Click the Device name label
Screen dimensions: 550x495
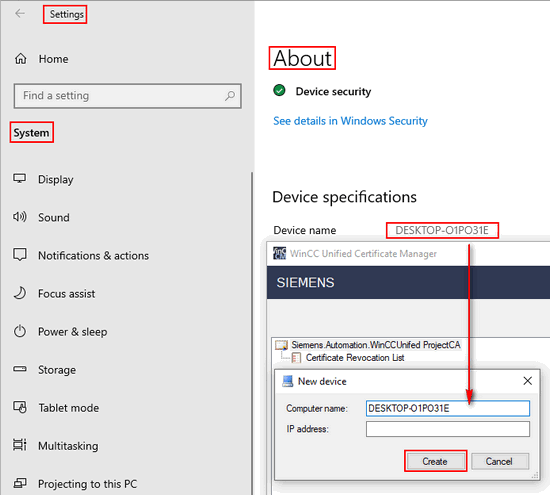(x=304, y=230)
